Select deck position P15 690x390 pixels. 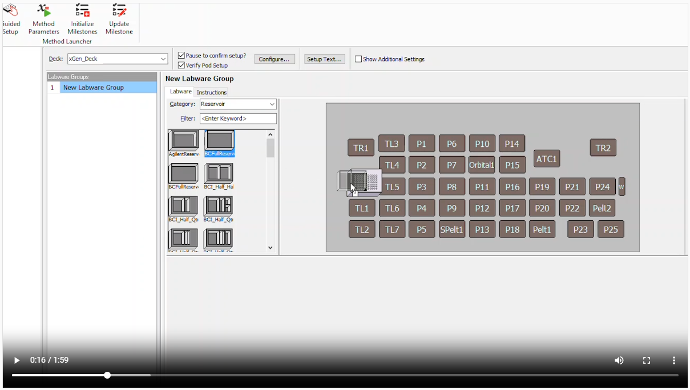[512, 165]
